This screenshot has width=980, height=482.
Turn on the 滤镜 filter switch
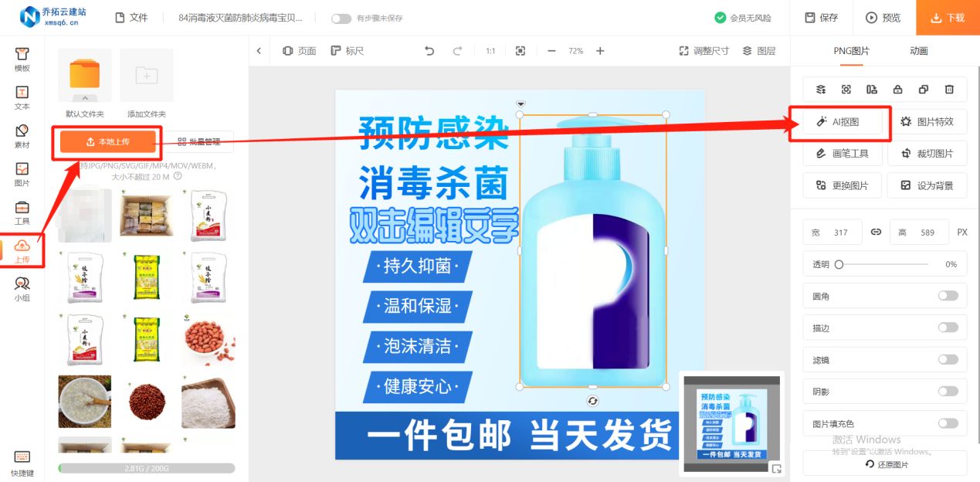pyautogui.click(x=949, y=359)
